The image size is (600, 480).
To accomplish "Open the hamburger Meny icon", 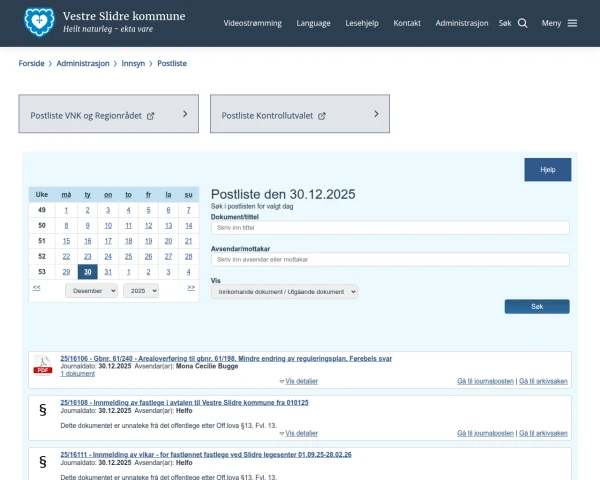I will coord(572,23).
